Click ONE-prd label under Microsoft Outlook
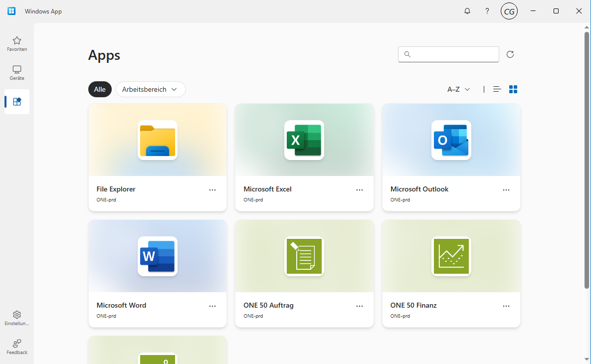 coord(400,200)
